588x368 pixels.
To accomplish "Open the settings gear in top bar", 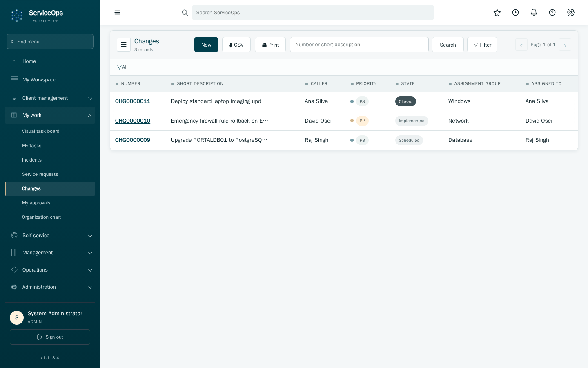I will tap(570, 13).
